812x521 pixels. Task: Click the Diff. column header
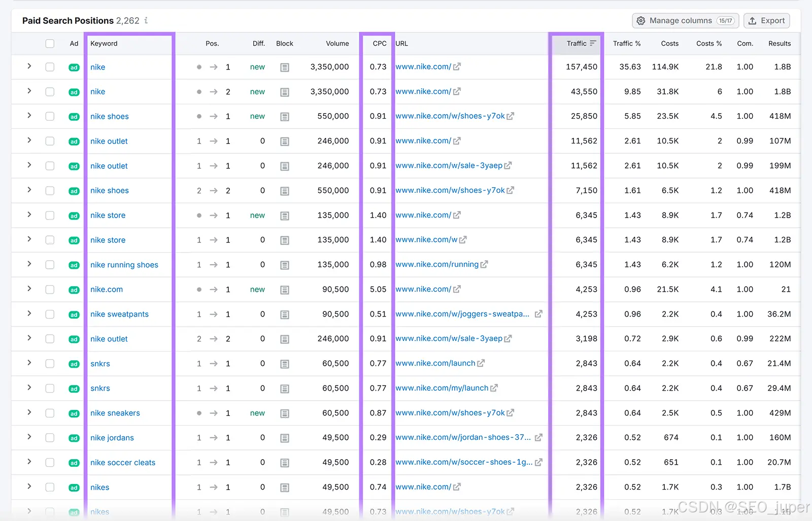[x=259, y=44]
